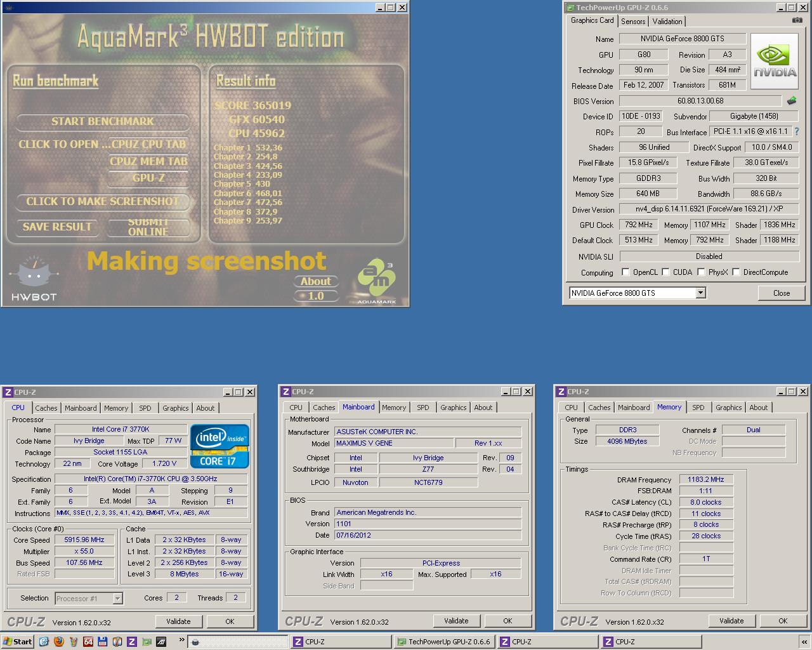
Task: Click the GPU-Z title bar icon
Action: click(570, 8)
